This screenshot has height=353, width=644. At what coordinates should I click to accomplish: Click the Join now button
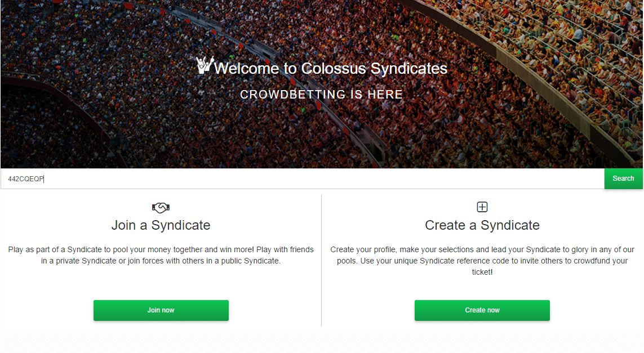click(x=161, y=310)
